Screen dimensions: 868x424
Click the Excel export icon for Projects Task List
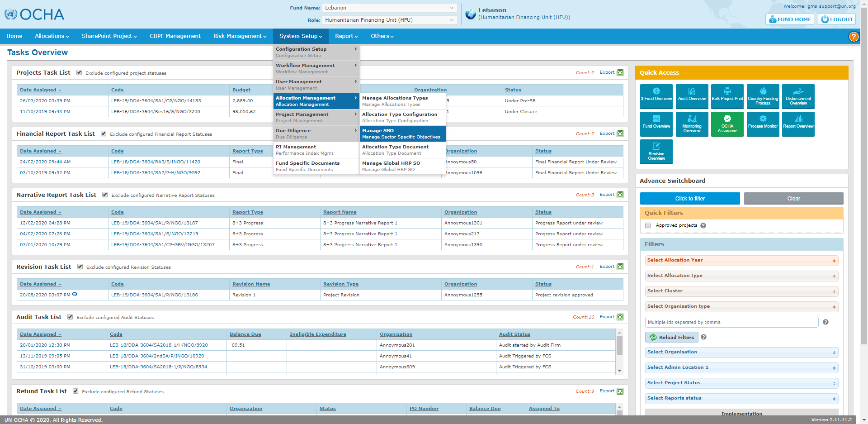(620, 73)
